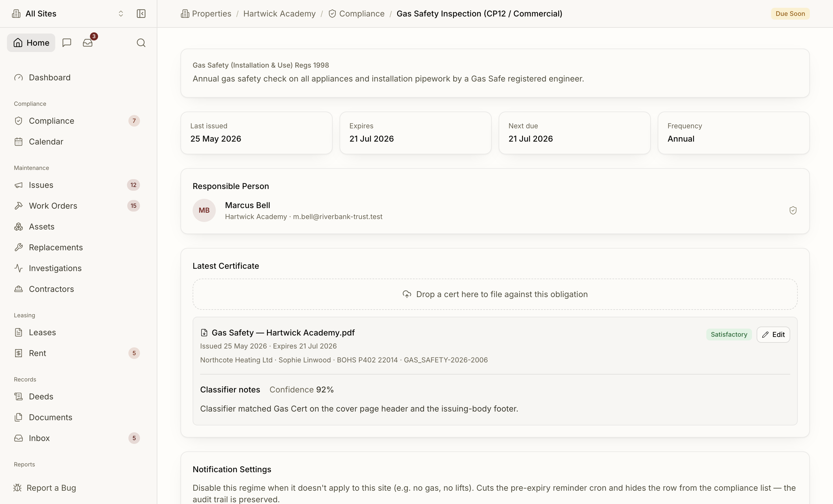The height and width of the screenshot is (504, 833).
Task: Click Report a Bug
Action: click(x=45, y=488)
